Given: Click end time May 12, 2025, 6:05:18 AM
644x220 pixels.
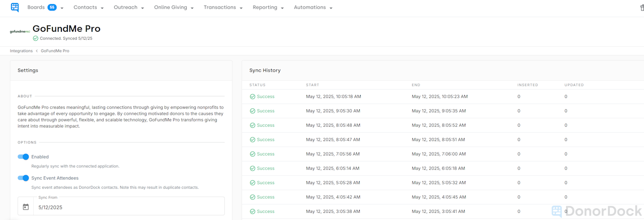Looking at the screenshot, I should tap(439, 168).
